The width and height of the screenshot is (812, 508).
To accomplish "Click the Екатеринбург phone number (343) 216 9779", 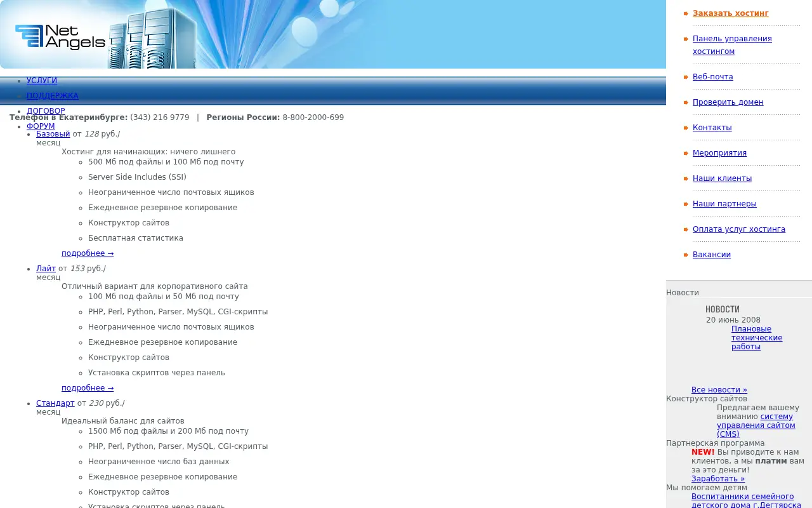I will click(x=160, y=117).
